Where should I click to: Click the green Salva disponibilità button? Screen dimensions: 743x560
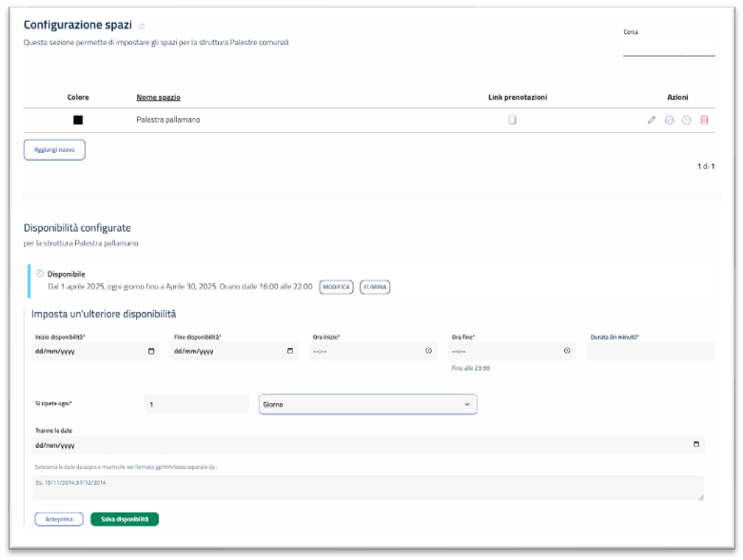[x=125, y=519]
